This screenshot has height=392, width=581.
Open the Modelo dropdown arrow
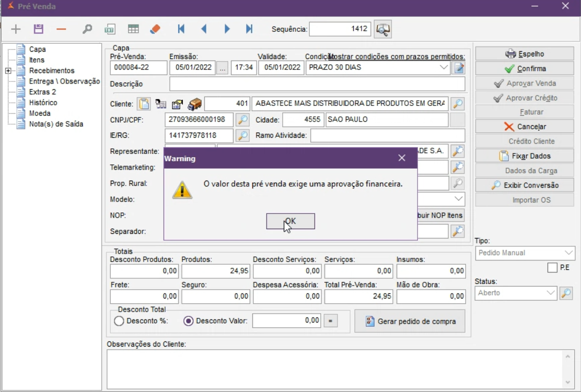pos(458,199)
